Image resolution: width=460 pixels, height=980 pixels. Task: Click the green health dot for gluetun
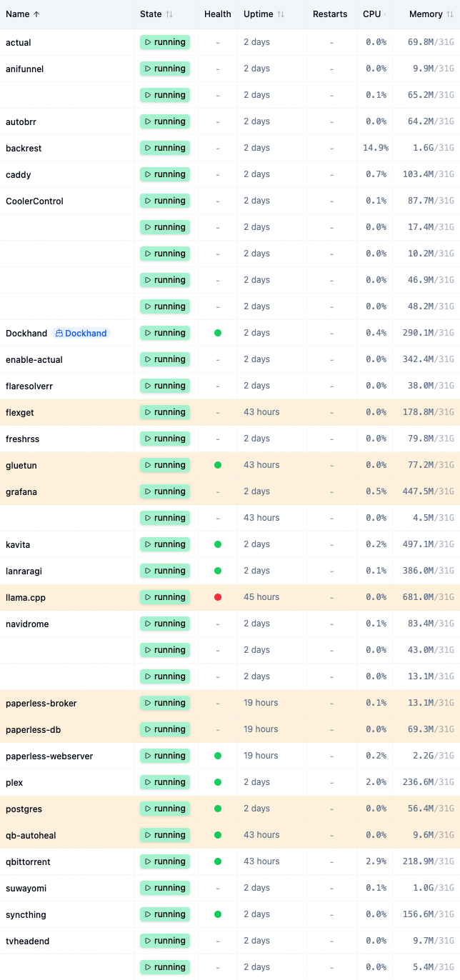click(218, 465)
